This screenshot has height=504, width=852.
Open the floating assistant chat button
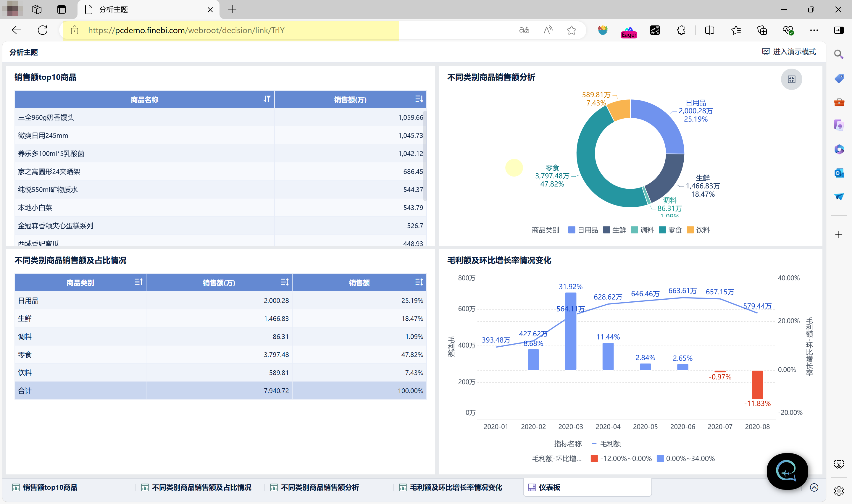787,471
